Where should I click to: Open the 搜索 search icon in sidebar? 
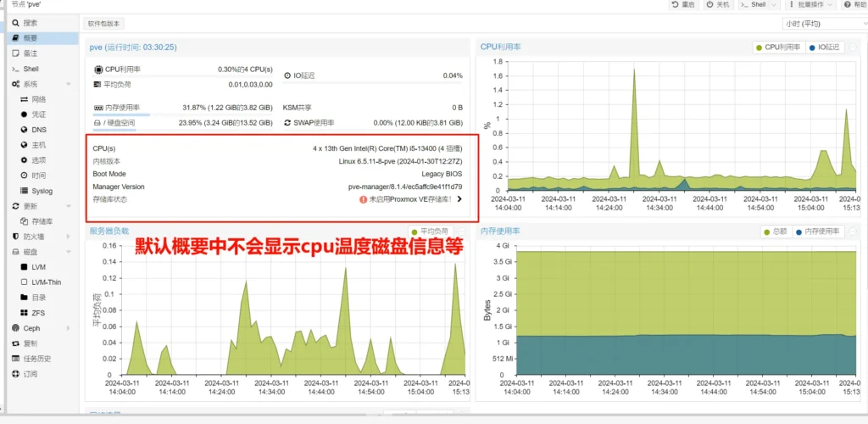point(15,23)
